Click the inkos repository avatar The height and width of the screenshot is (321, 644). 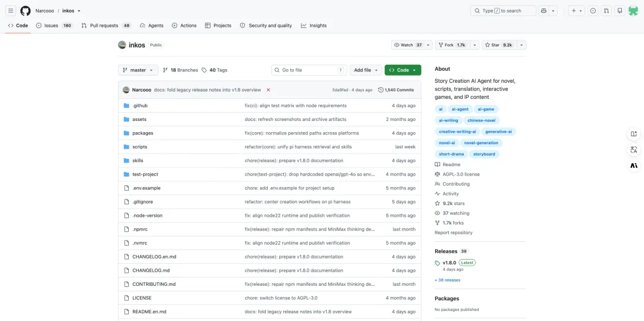click(122, 45)
